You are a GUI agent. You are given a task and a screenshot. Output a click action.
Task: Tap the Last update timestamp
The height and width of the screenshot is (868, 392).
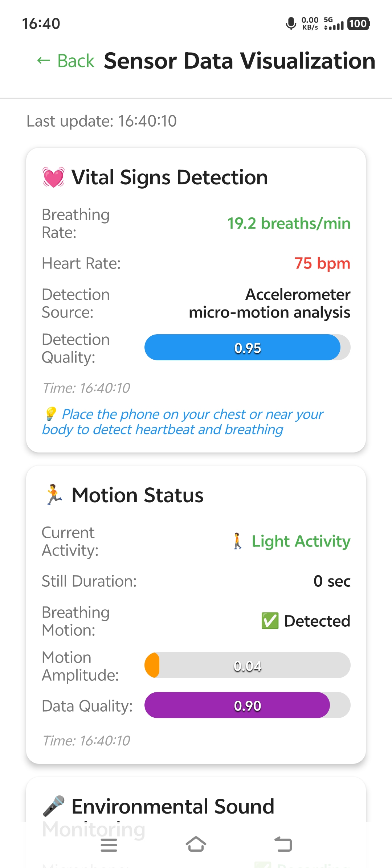[102, 121]
